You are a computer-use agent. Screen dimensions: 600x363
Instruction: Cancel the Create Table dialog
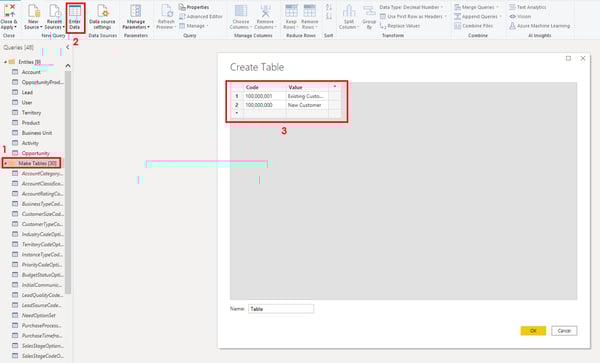pyautogui.click(x=564, y=330)
